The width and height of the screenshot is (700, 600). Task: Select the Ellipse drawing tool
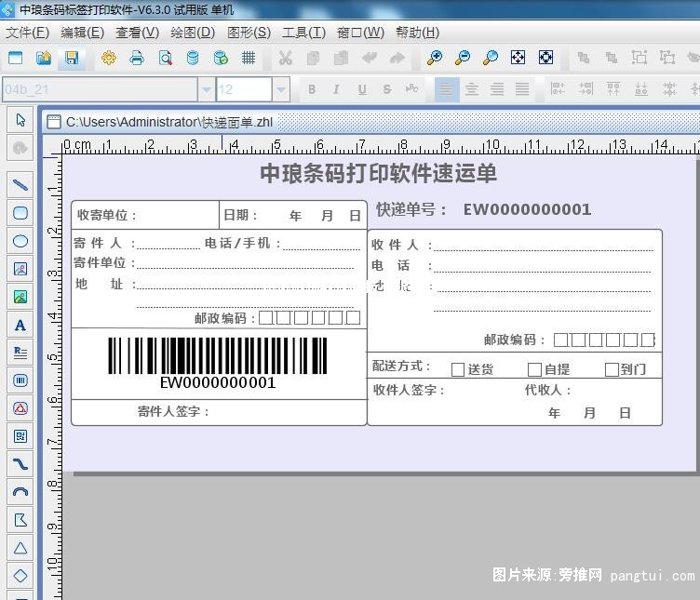20,241
